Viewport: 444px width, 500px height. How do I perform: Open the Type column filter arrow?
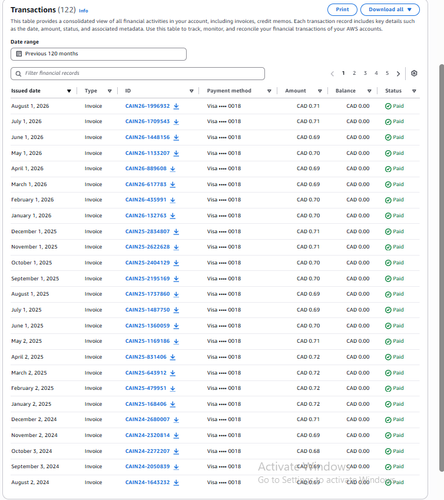[110, 91]
